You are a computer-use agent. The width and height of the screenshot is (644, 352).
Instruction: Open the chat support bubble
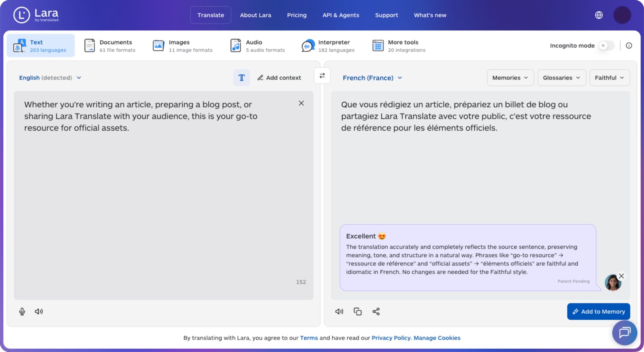(x=625, y=333)
